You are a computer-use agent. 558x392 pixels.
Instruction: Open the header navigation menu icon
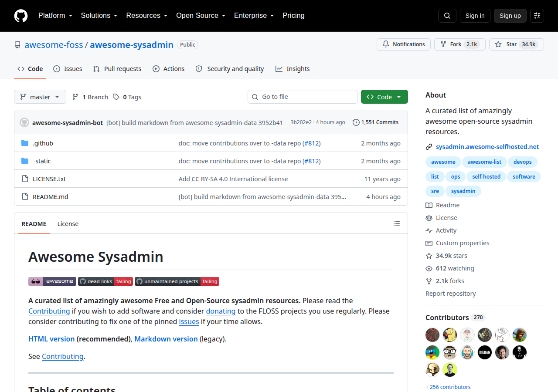click(x=537, y=16)
